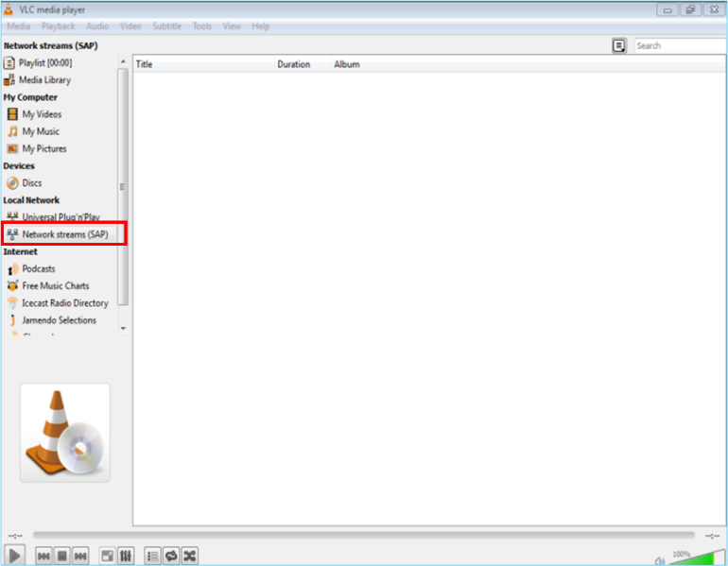Screen dimensions: 728x566
Task: Click the Stop playback button
Action: 62,556
